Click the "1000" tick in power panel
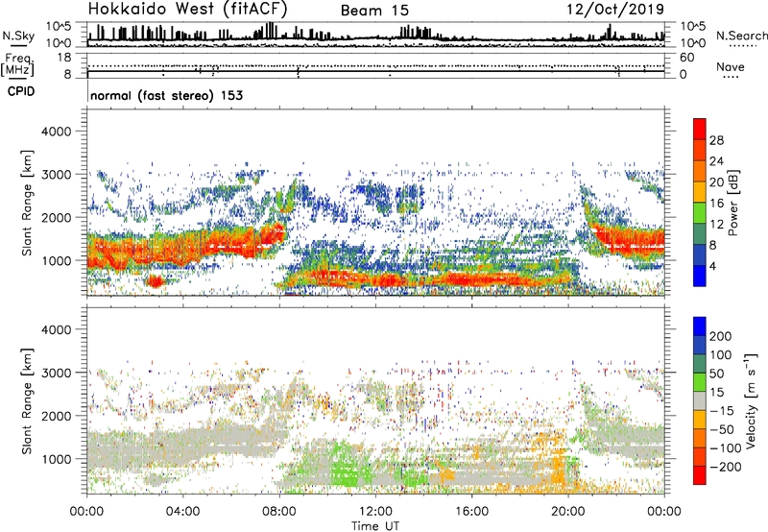The width and height of the screenshot is (768, 532). pyautogui.click(x=56, y=260)
